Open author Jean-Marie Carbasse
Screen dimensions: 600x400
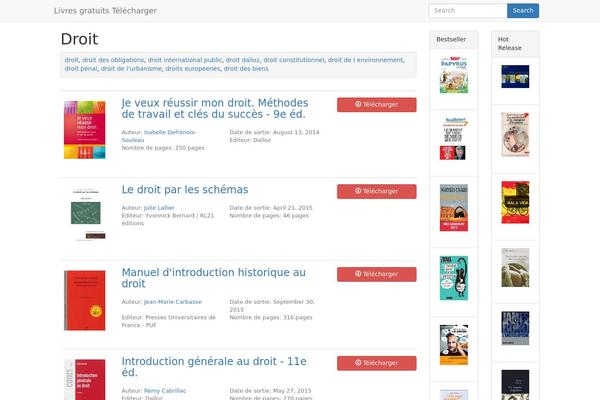[x=173, y=302]
